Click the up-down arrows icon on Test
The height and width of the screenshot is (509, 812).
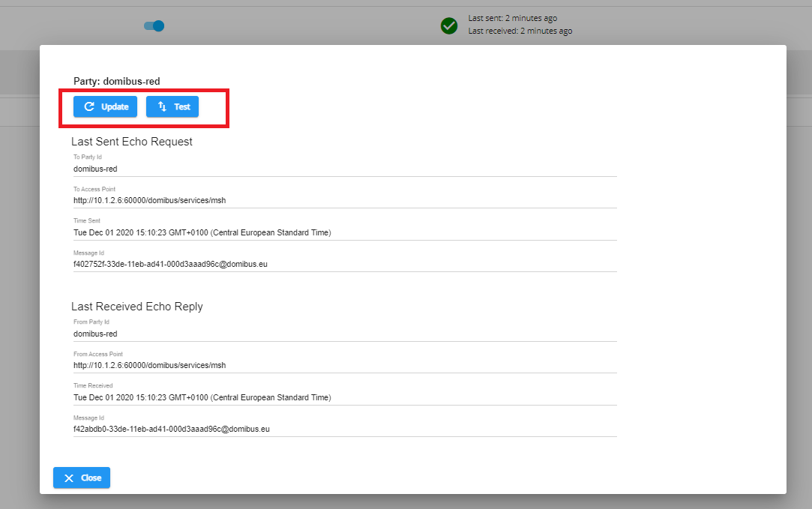point(162,107)
